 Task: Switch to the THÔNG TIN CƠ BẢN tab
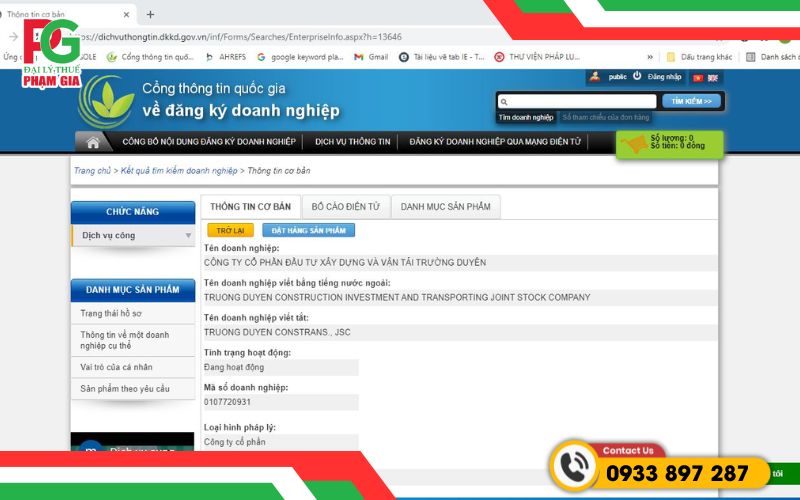point(251,207)
